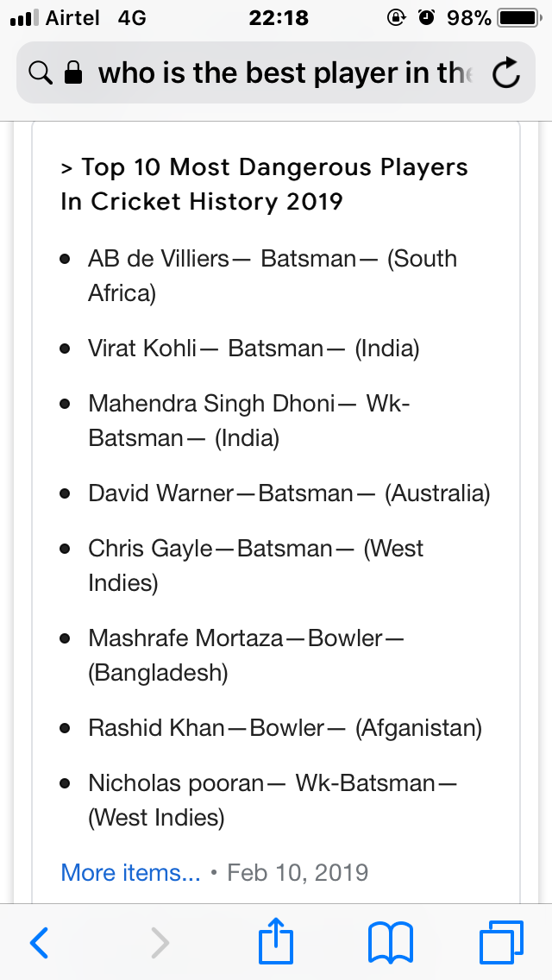The height and width of the screenshot is (980, 552).
Task: Tap the address bar search text
Action: [285, 73]
